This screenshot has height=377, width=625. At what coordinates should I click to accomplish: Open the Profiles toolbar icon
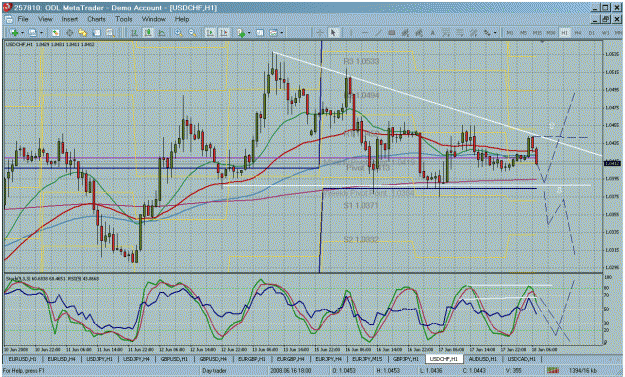point(33,33)
